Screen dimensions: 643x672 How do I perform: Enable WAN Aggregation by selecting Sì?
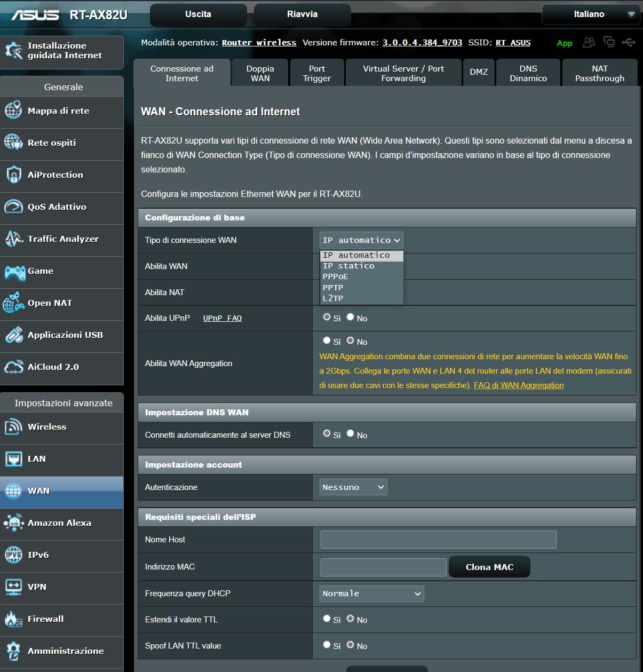click(327, 340)
